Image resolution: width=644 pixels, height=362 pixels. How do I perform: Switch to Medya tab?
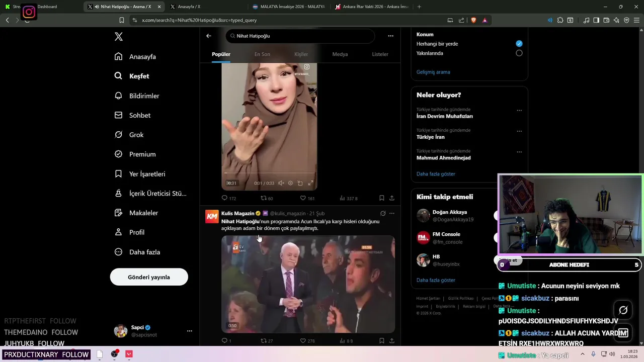tap(340, 54)
